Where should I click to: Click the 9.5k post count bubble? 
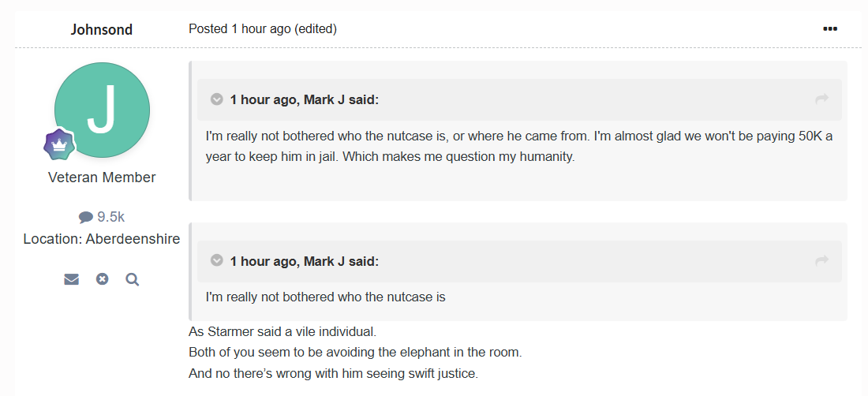click(x=102, y=217)
